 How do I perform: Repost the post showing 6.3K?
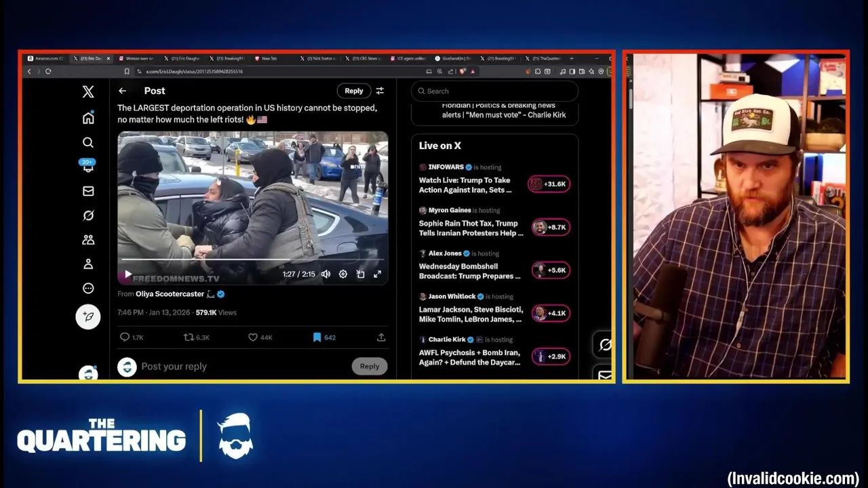click(x=197, y=338)
